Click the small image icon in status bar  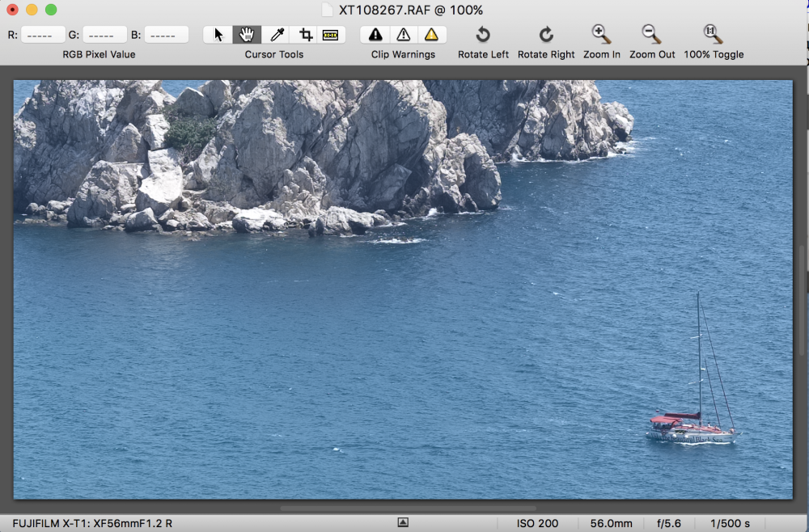(x=403, y=522)
